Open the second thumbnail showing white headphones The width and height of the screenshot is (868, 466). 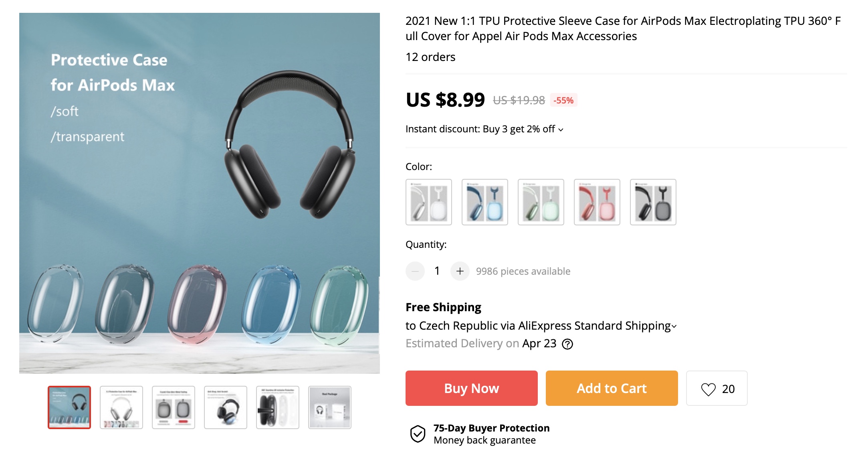121,407
